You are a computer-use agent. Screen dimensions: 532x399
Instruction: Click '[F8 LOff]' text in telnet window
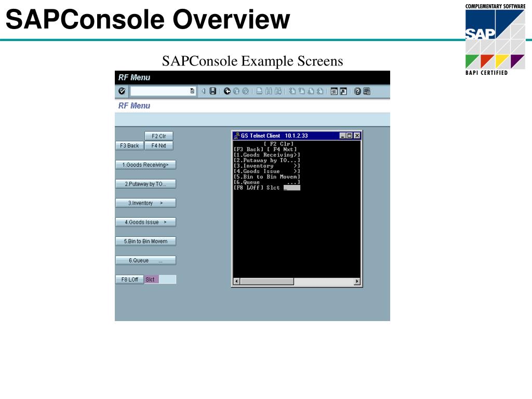click(x=248, y=188)
